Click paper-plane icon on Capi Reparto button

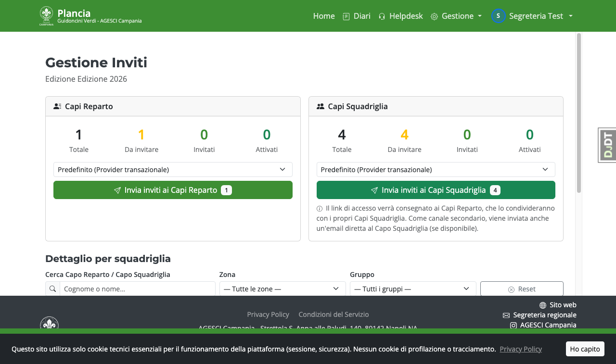point(117,190)
